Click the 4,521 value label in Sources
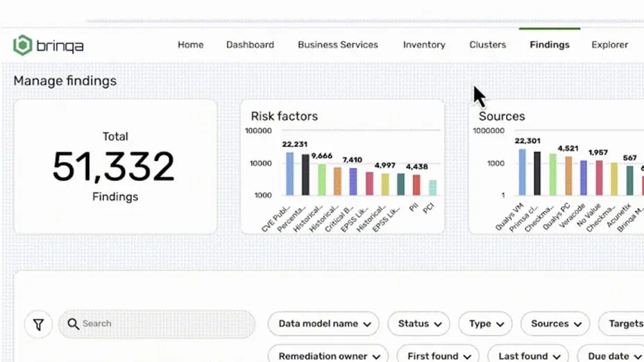The height and width of the screenshot is (362, 644). (x=568, y=148)
